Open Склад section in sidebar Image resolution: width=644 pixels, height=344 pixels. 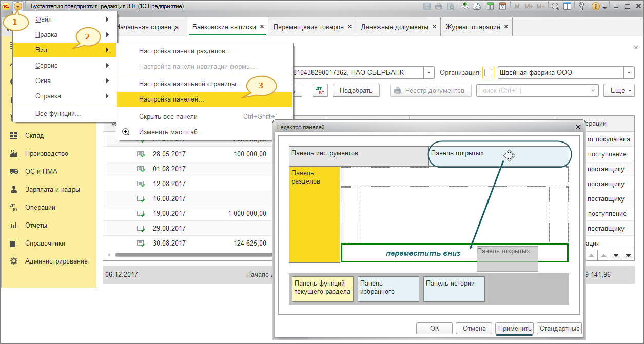coord(49,136)
